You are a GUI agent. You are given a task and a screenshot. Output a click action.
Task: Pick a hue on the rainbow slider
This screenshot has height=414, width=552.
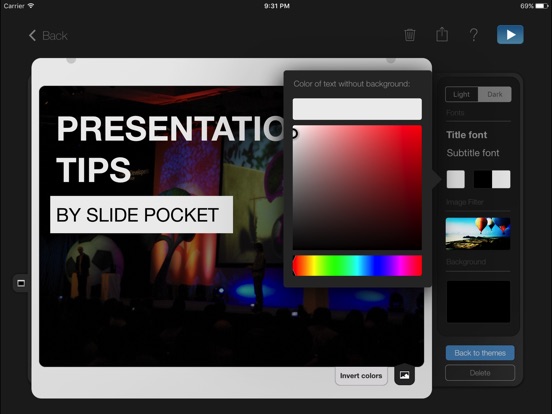pos(357,266)
